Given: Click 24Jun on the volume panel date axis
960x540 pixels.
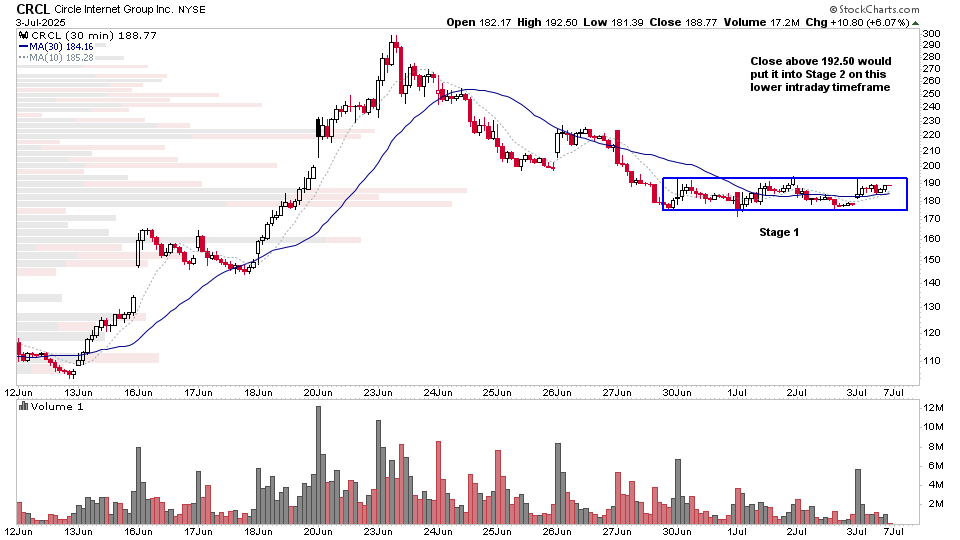Looking at the screenshot, I should 438,531.
